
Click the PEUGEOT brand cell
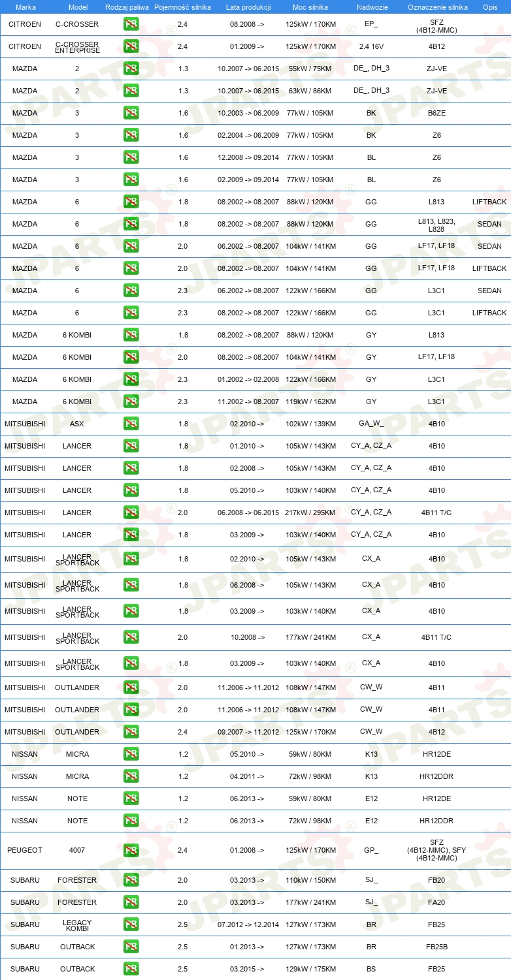click(25, 850)
